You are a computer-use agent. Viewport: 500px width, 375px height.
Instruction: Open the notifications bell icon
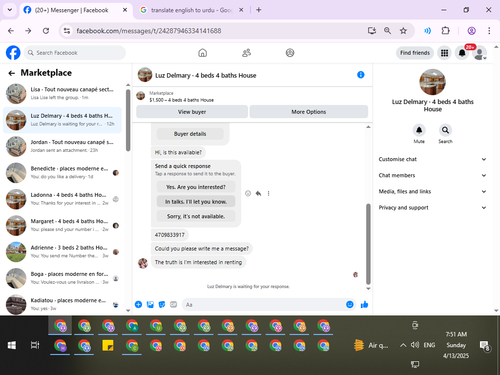(462, 53)
